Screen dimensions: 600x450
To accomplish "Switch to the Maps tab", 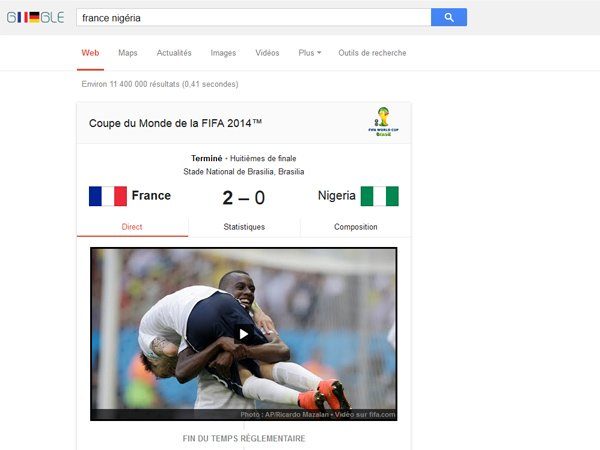I will pyautogui.click(x=127, y=53).
